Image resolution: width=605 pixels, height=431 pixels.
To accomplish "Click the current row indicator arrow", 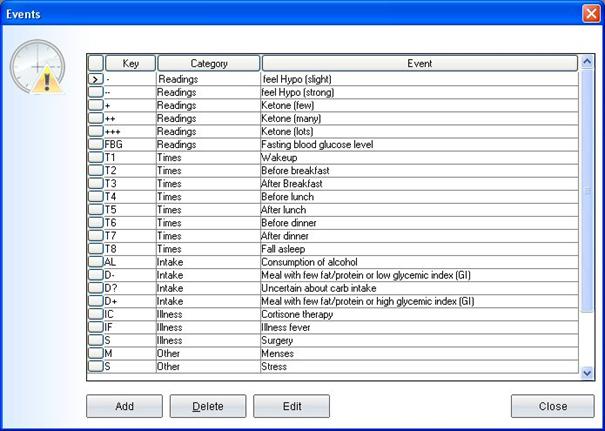I will [x=95, y=78].
